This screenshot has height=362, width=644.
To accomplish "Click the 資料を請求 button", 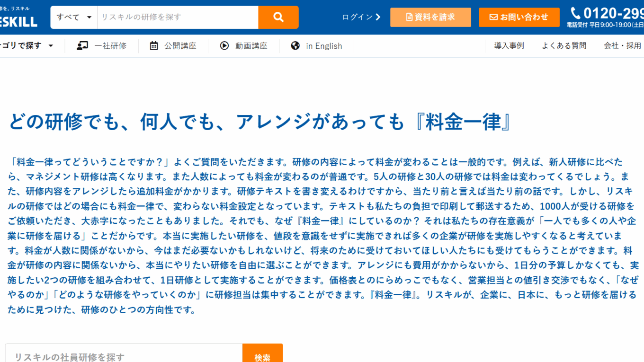I will point(430,17).
